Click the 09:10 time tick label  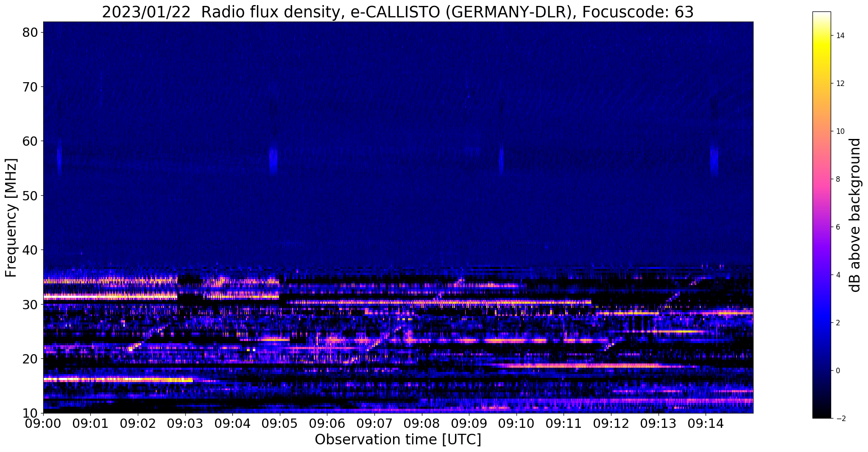516,423
